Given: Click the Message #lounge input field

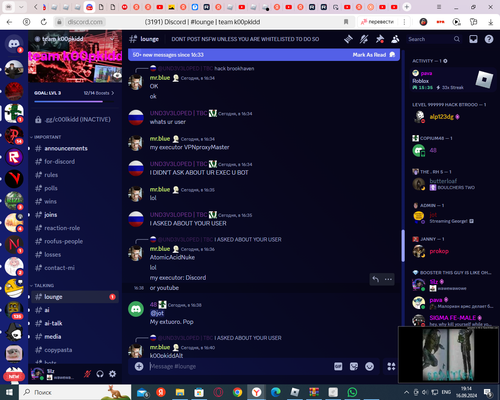Looking at the screenshot, I should pos(239,366).
